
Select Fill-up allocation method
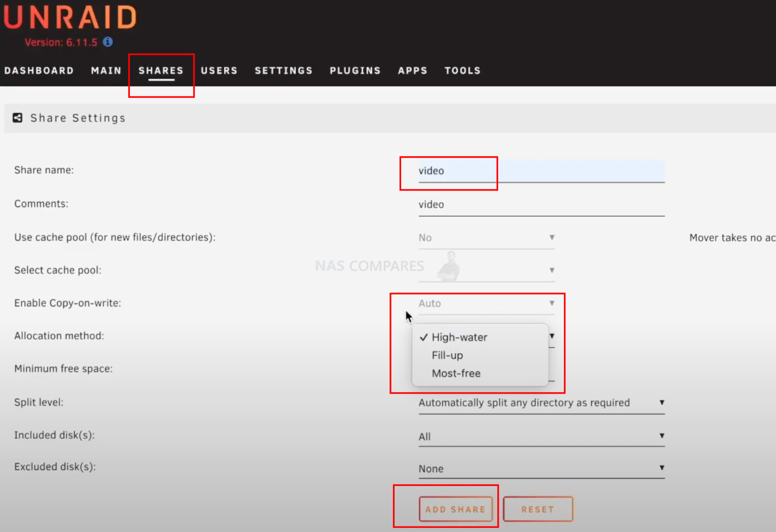447,355
